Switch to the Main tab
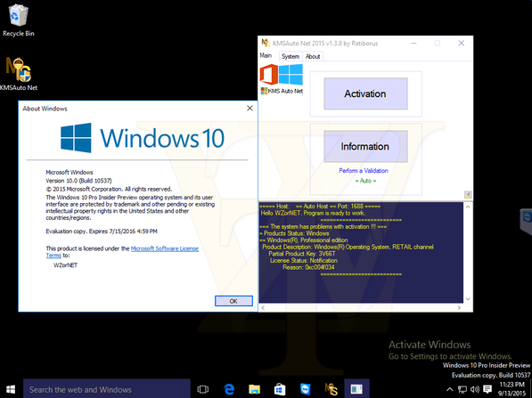The width and height of the screenshot is (532, 398). [266, 55]
